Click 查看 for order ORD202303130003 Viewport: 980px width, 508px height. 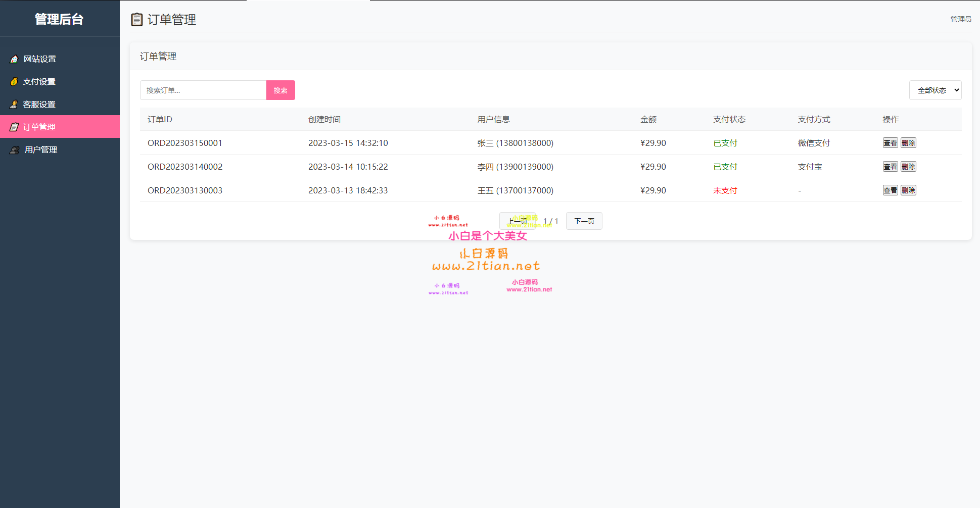coord(890,190)
